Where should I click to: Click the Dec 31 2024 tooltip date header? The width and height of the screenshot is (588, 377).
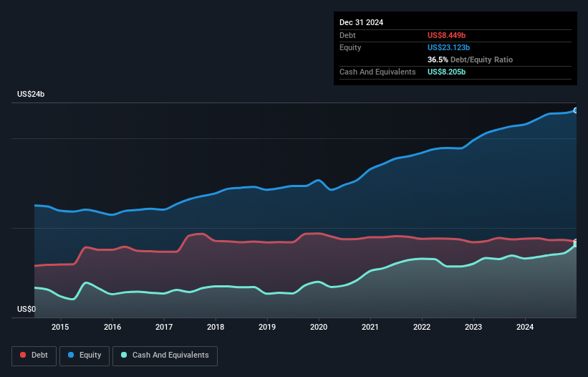[x=361, y=22]
